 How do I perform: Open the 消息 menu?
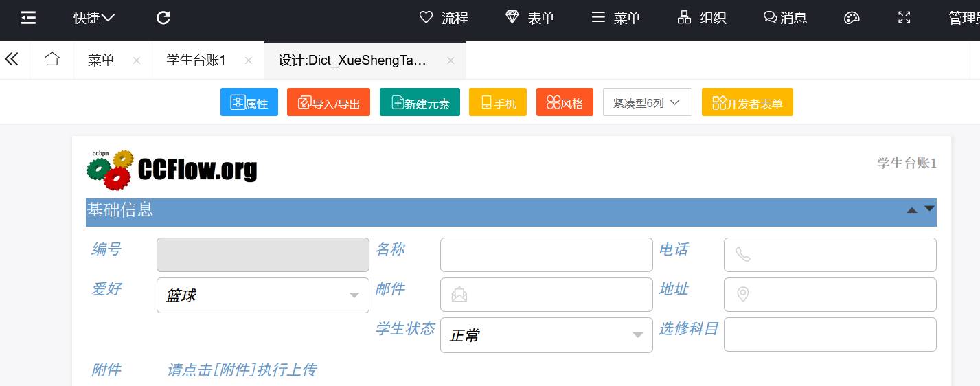point(785,18)
